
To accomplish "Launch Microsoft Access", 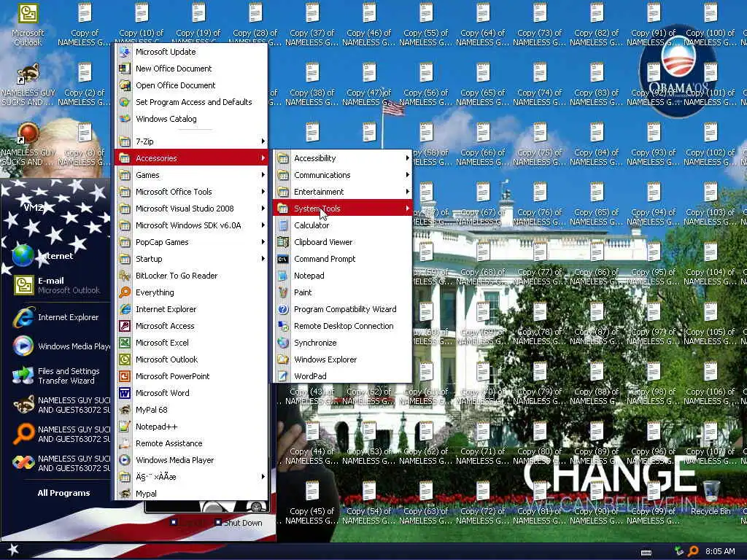I will coord(191,326).
